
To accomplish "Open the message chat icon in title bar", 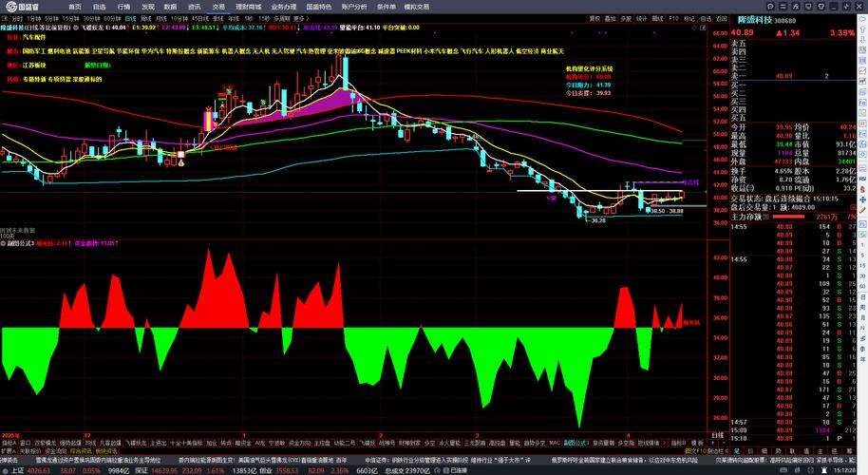I will (x=770, y=6).
